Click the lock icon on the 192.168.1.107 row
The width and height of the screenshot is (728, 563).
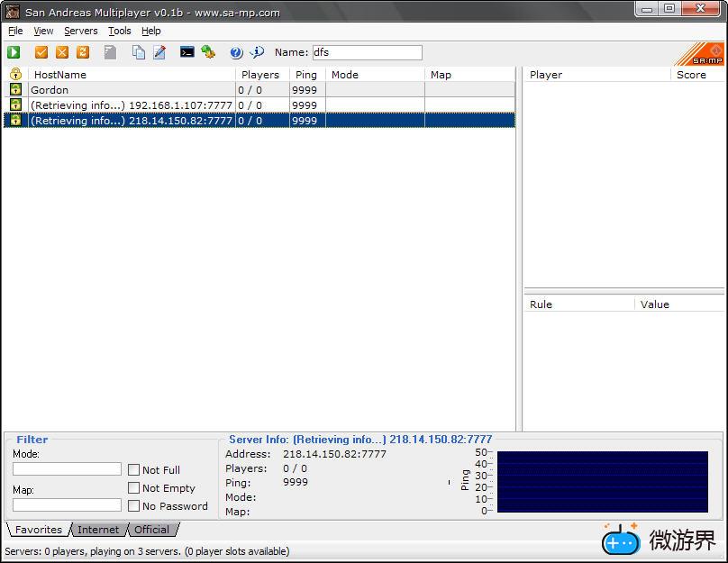[16, 104]
